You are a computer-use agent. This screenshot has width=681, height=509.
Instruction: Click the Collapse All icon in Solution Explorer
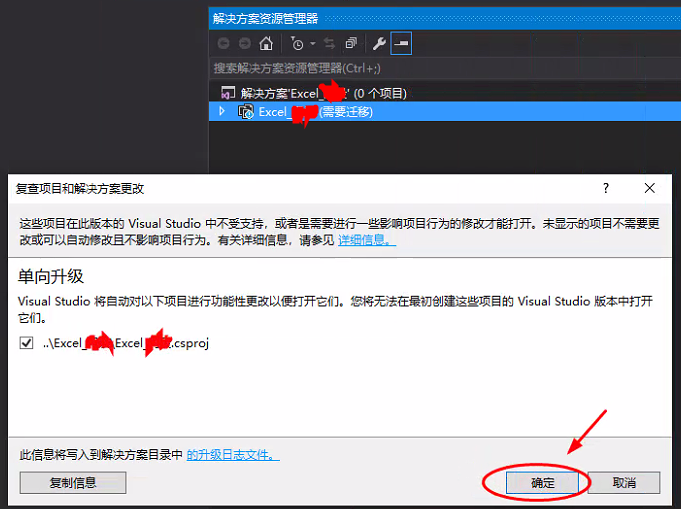click(351, 43)
